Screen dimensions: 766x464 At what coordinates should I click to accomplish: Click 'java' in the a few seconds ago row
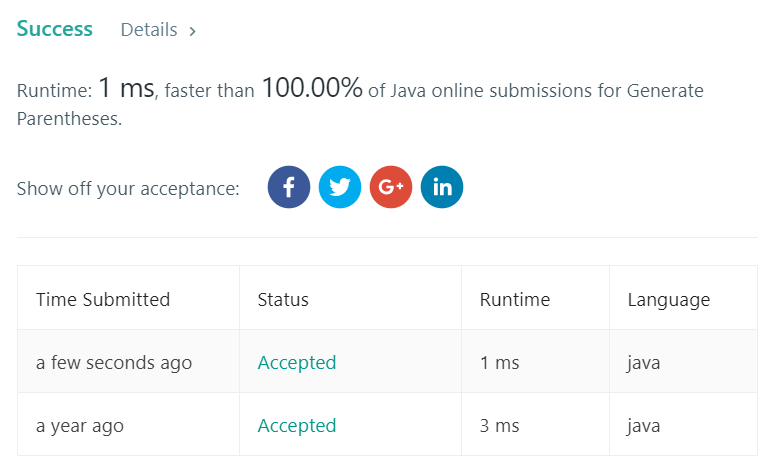point(644,363)
